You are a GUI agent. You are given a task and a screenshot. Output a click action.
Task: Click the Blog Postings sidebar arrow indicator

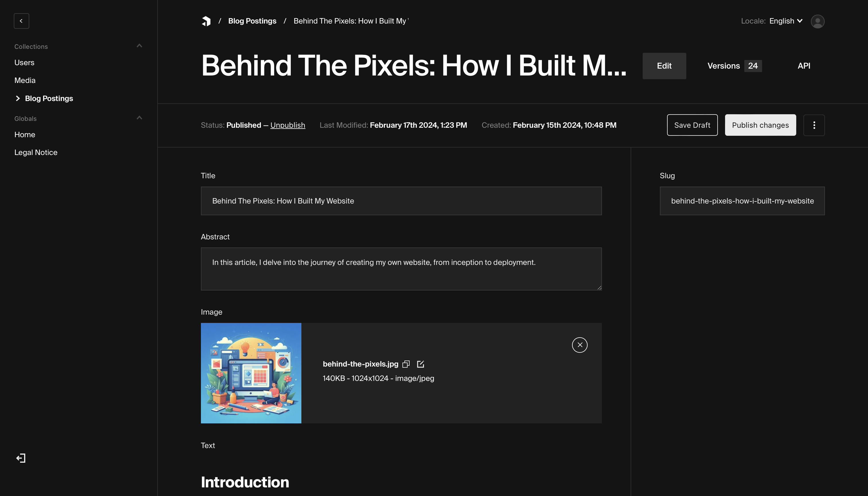tap(18, 98)
